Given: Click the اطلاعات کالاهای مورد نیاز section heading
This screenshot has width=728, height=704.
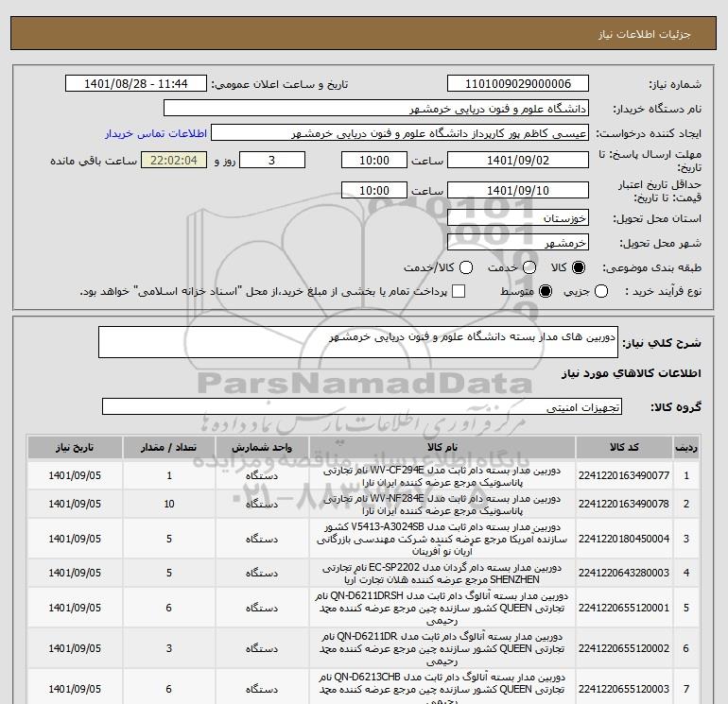Looking at the screenshot, I should coord(632,373).
